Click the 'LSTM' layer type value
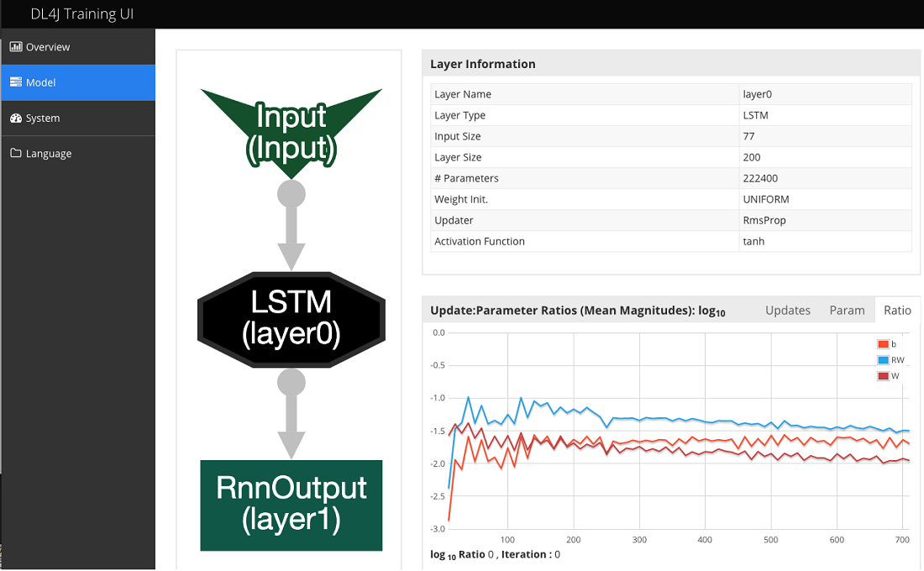The width and height of the screenshot is (924, 571). tap(755, 116)
